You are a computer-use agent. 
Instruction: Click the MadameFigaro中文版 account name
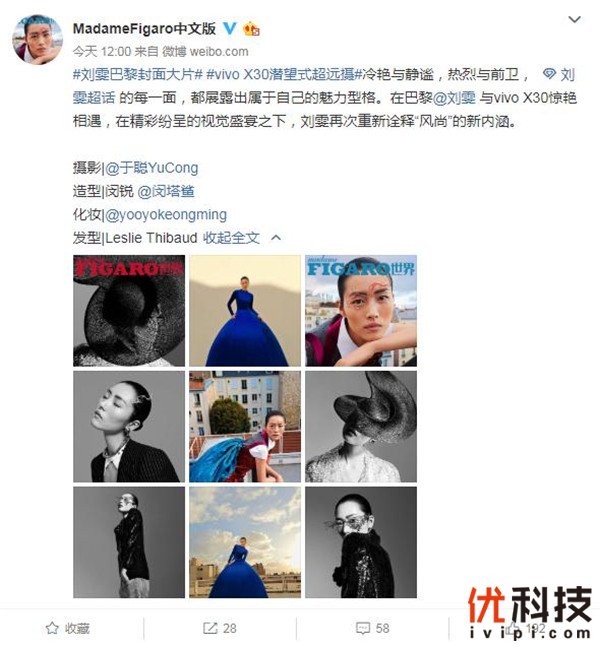coord(144,28)
